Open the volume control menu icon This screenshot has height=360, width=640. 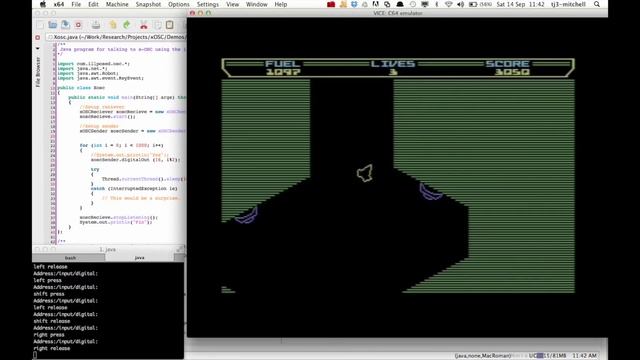coord(461,4)
